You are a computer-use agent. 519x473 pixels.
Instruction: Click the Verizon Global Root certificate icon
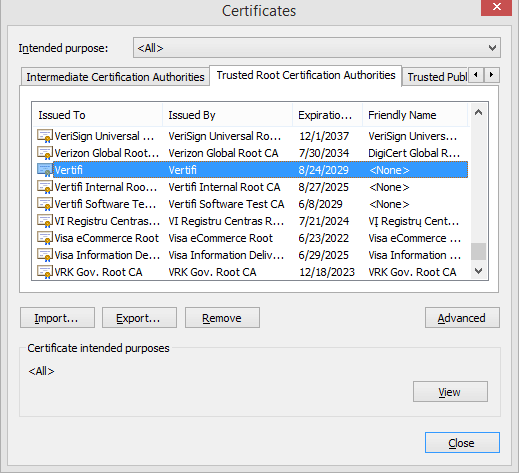[x=45, y=153]
